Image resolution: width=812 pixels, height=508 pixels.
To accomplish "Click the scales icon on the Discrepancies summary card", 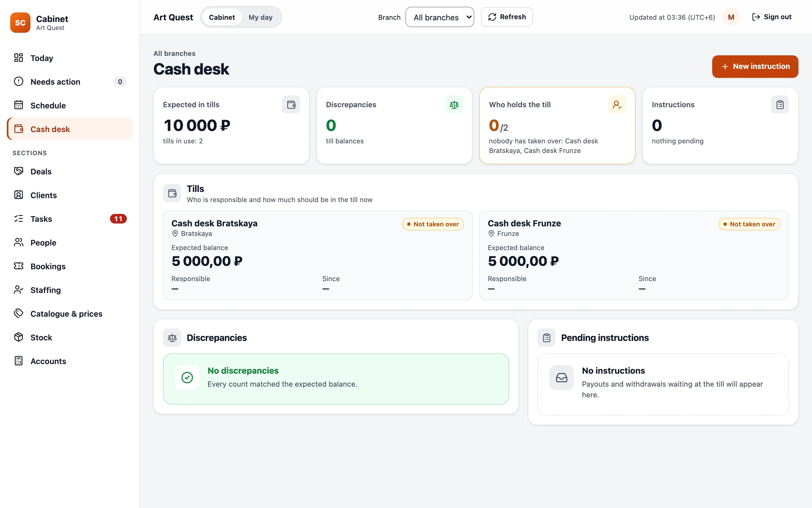I will 454,104.
